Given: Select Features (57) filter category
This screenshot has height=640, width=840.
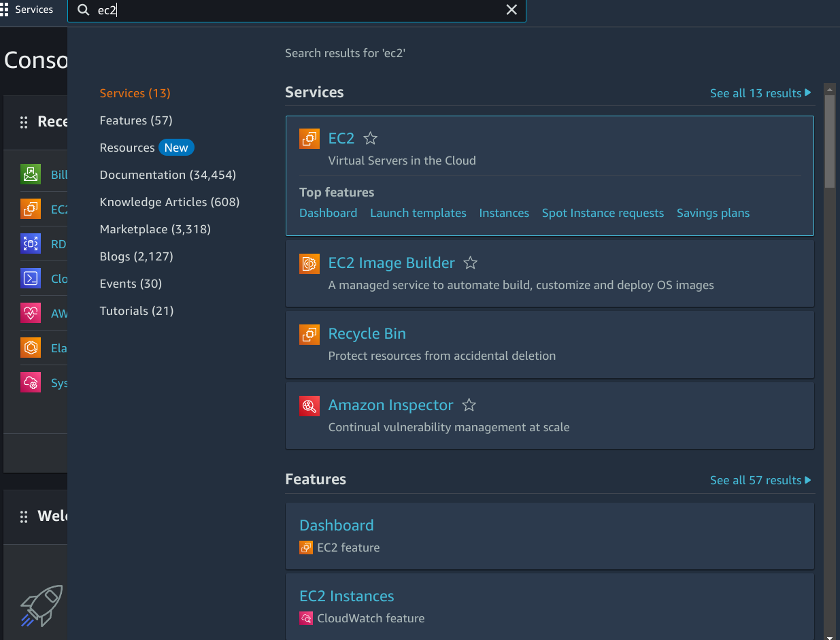Looking at the screenshot, I should click(136, 120).
